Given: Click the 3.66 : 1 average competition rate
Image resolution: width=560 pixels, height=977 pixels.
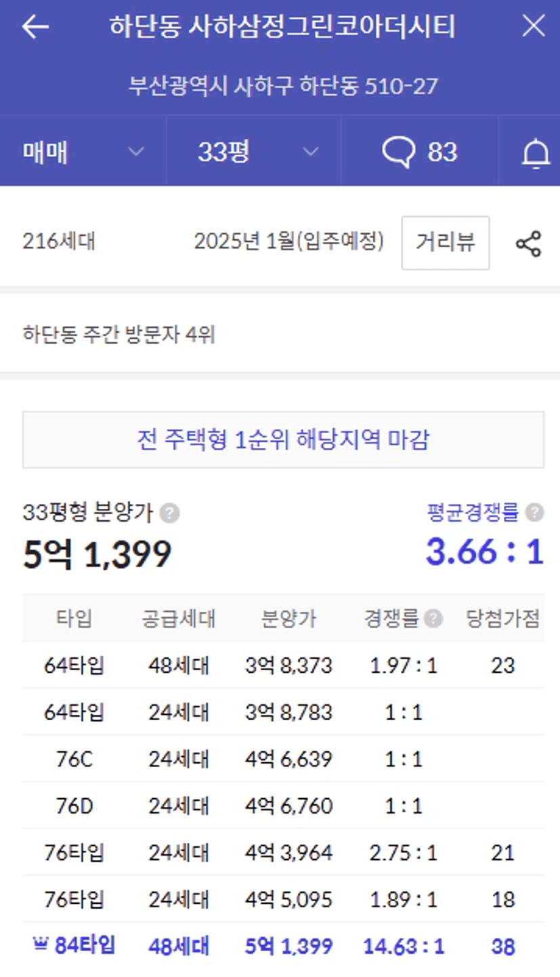Looking at the screenshot, I should pos(485,552).
